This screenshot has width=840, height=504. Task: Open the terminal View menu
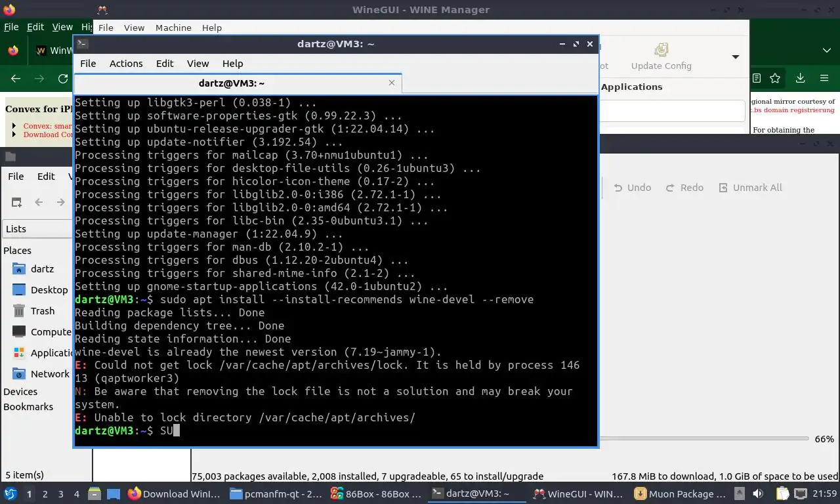click(x=198, y=64)
